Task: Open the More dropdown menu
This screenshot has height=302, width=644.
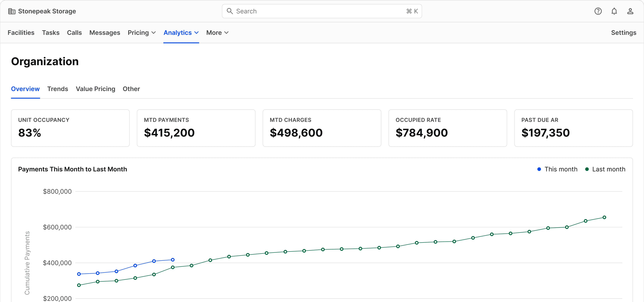Action: tap(217, 33)
